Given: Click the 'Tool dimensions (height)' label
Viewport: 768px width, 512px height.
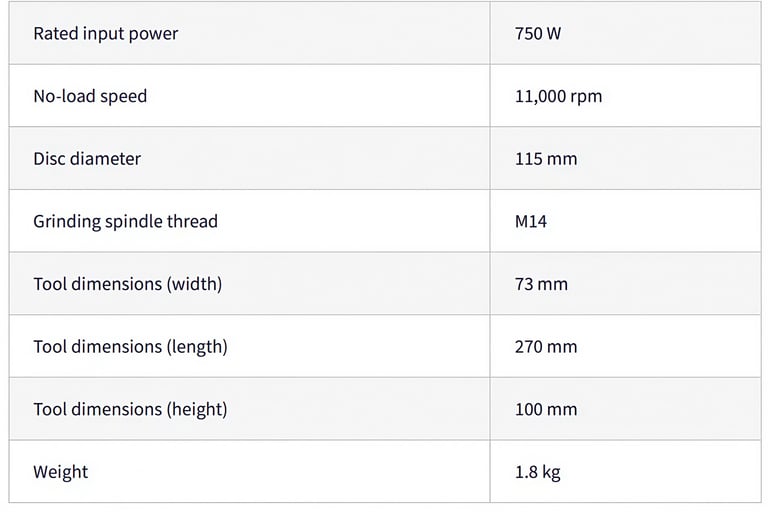Looking at the screenshot, I should point(130,410).
